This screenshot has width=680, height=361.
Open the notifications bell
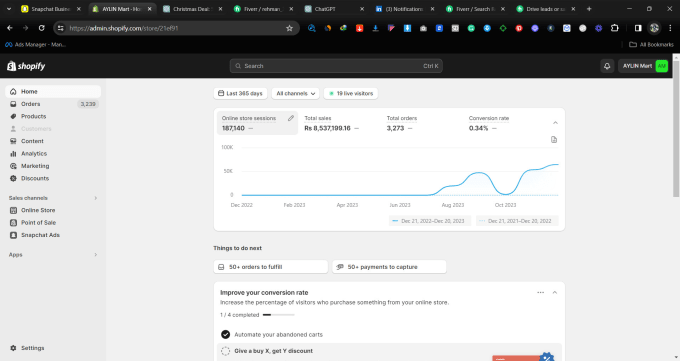pyautogui.click(x=607, y=66)
